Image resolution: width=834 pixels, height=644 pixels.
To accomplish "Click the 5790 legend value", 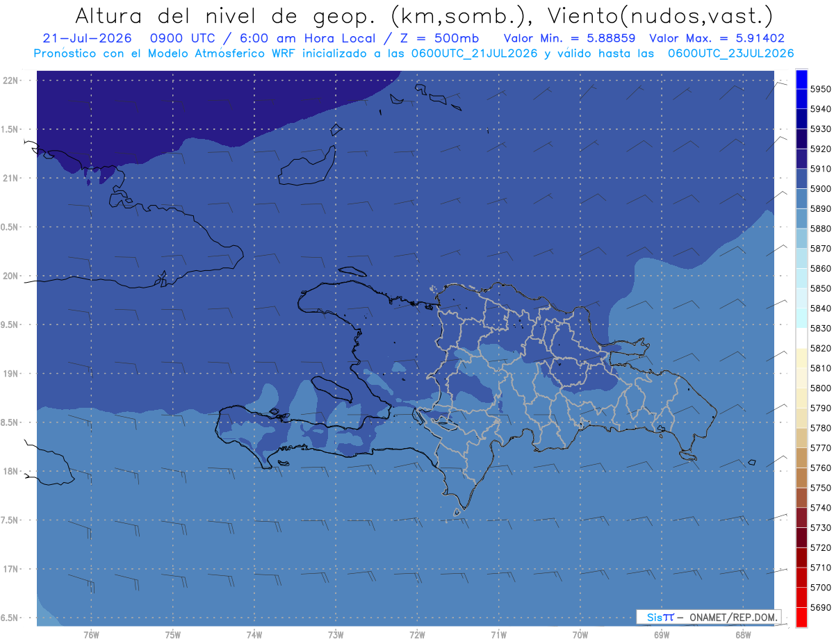I will pos(820,408).
